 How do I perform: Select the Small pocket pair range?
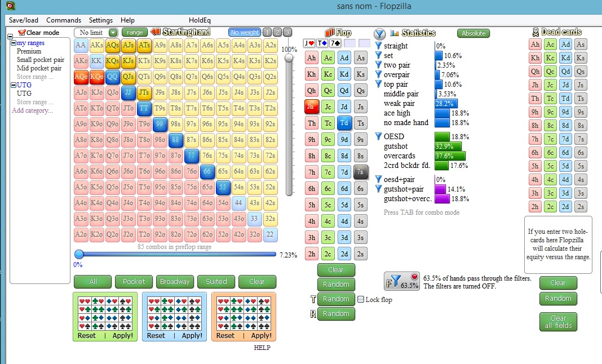coord(41,60)
